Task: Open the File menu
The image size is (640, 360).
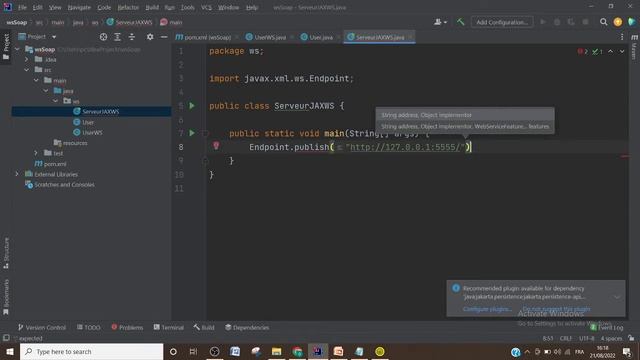Action: pyautogui.click(x=22, y=7)
